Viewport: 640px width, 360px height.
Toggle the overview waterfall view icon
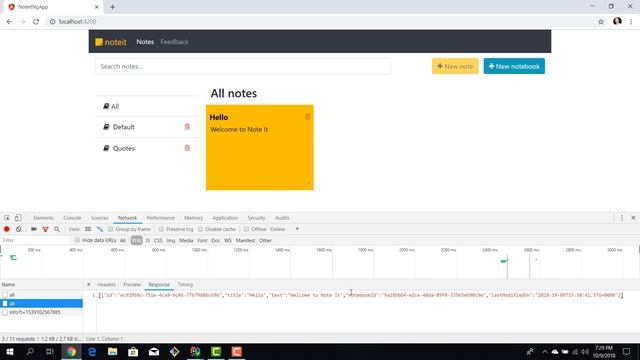coord(100,229)
